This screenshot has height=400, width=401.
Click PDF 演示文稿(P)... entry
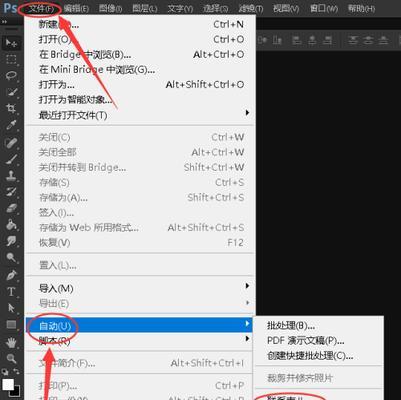point(306,341)
